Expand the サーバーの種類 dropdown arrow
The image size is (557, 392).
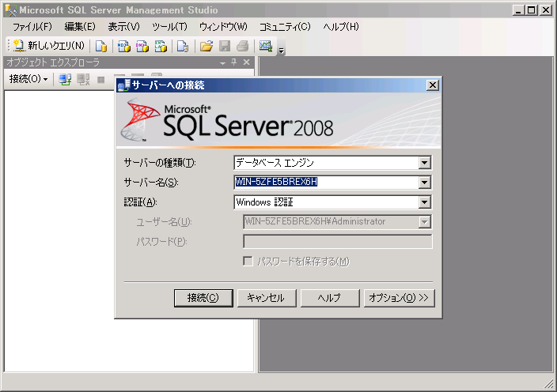coord(425,163)
